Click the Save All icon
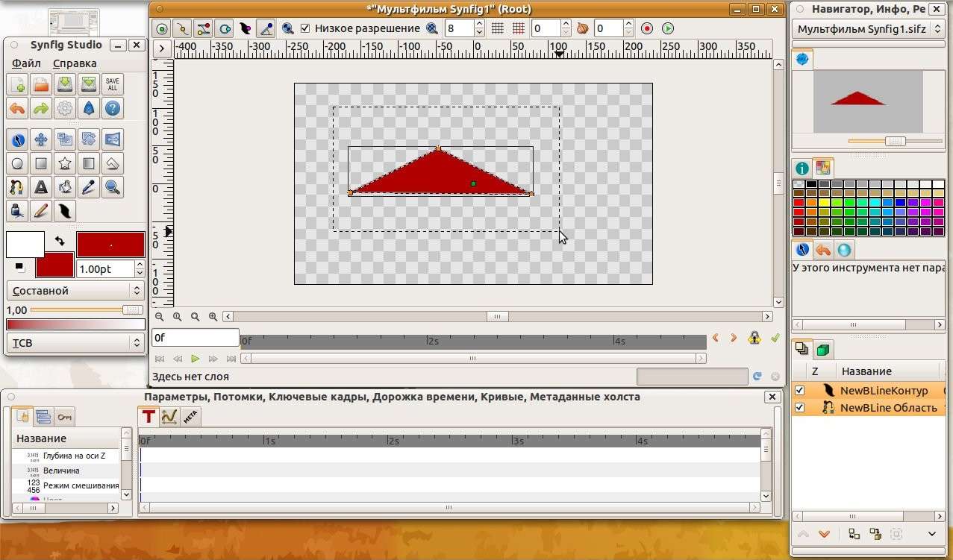 pos(113,84)
